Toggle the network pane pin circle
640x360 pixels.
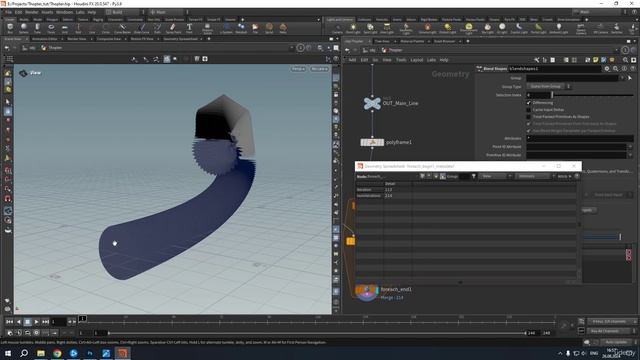625,50
